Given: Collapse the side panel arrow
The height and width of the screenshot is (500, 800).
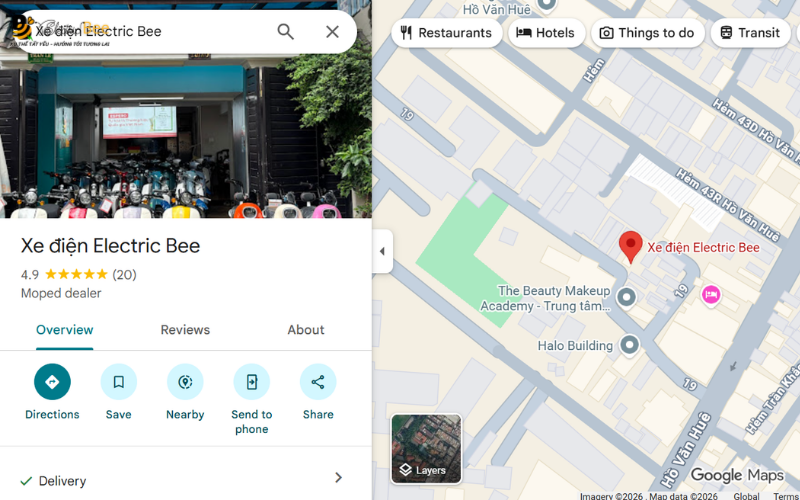Looking at the screenshot, I should (x=382, y=251).
